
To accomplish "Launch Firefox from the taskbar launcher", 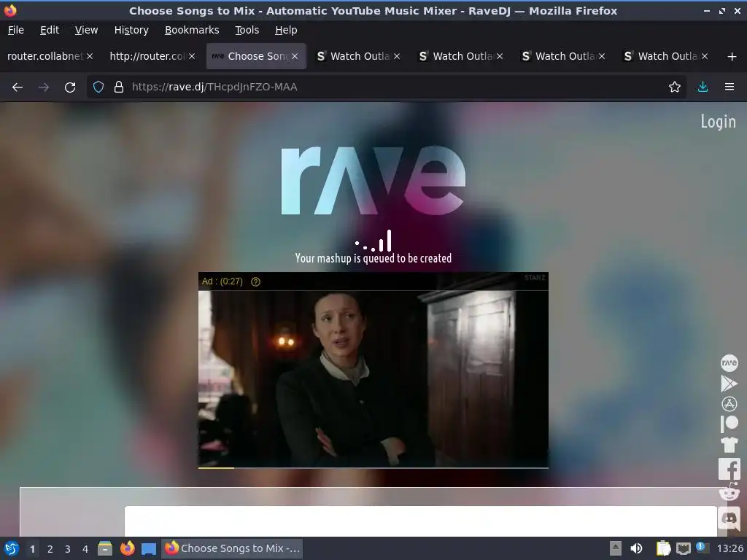I will [x=127, y=548].
